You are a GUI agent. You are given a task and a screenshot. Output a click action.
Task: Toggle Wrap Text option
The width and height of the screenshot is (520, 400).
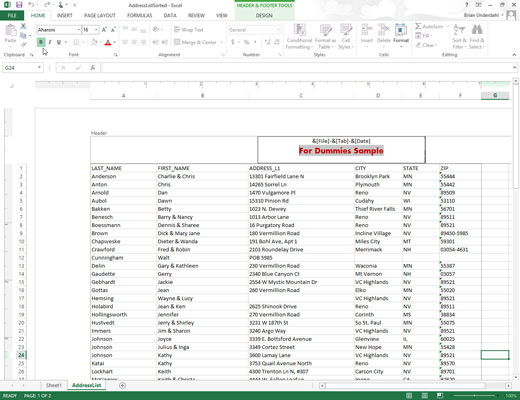pos(189,30)
